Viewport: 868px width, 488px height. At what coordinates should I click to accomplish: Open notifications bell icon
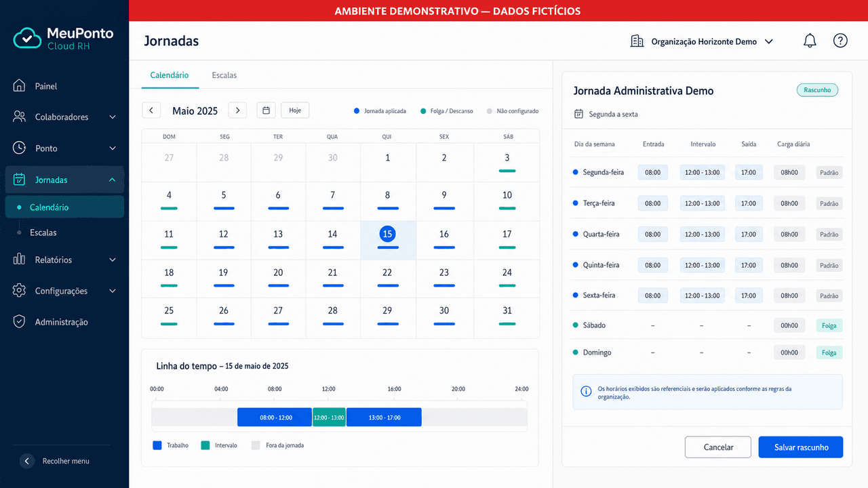pyautogui.click(x=810, y=41)
